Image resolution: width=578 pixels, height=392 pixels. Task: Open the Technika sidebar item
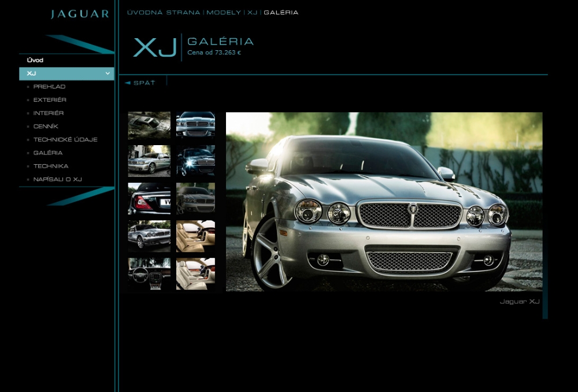[x=51, y=166]
